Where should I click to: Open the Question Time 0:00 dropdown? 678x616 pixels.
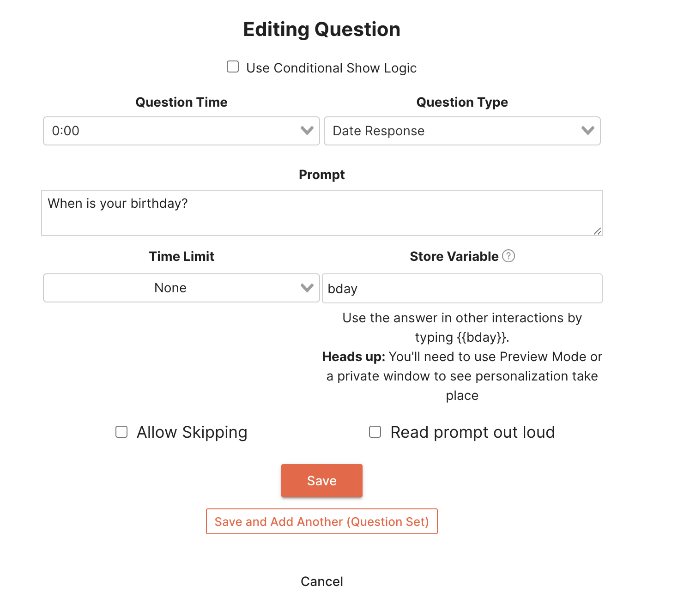[176, 131]
